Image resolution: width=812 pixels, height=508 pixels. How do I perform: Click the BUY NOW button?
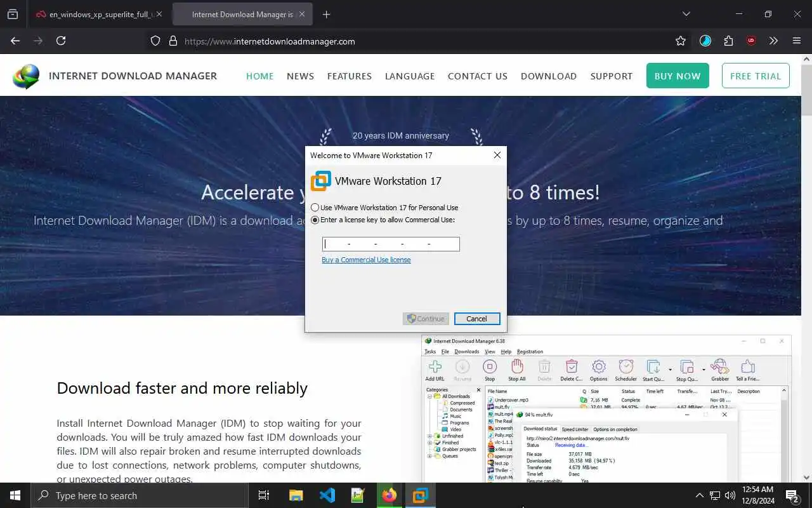678,76
